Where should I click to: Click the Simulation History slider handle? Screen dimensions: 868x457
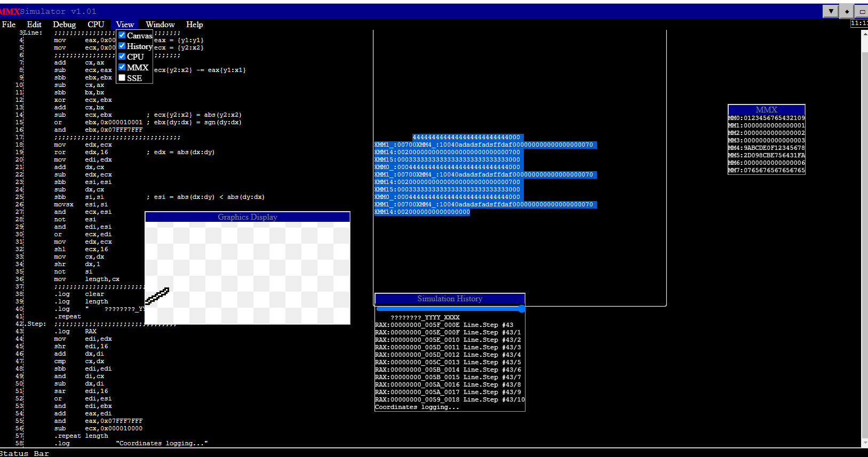coord(521,309)
